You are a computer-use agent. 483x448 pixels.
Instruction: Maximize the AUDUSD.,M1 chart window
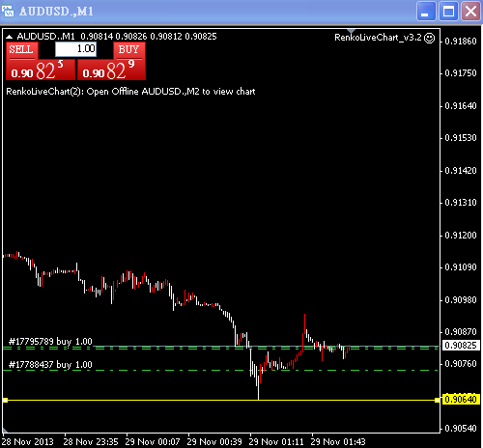click(448, 12)
